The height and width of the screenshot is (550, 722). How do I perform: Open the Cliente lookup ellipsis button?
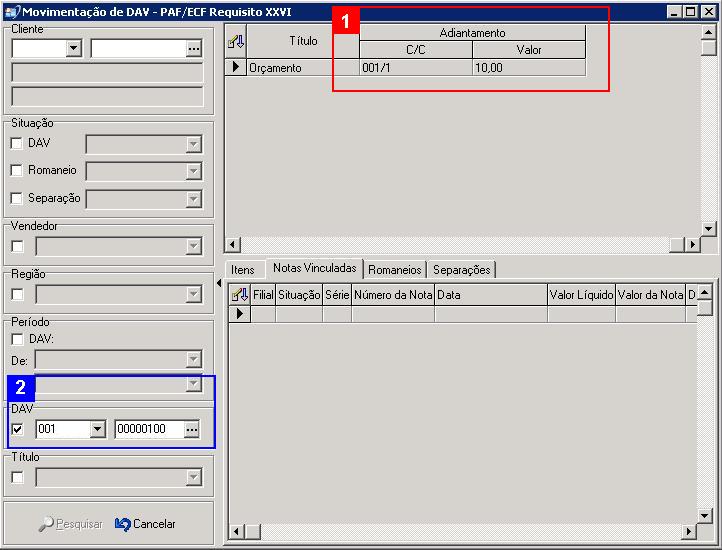click(194, 48)
